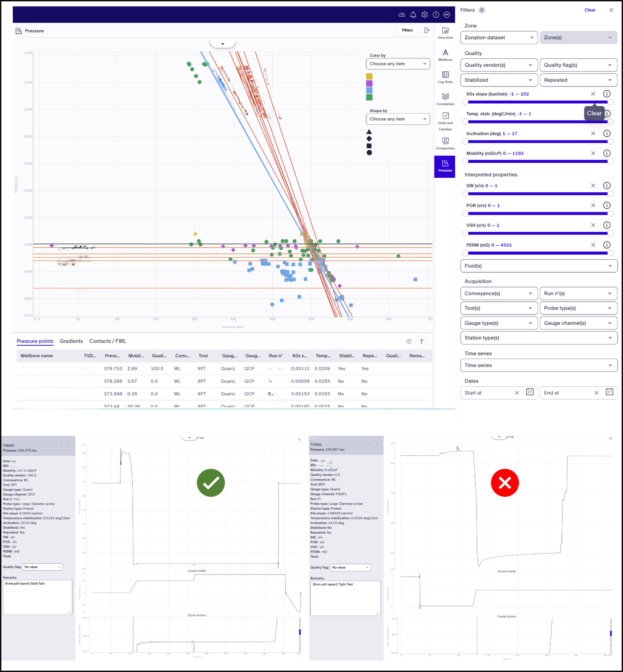Click the Clear link in Filters panel
623x672 pixels.
590,10
